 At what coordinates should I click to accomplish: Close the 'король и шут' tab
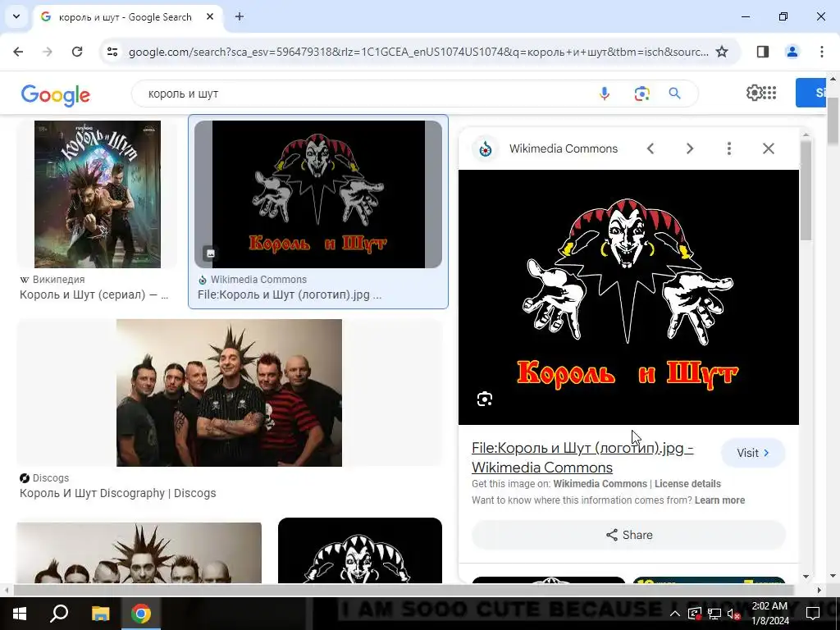coord(210,16)
